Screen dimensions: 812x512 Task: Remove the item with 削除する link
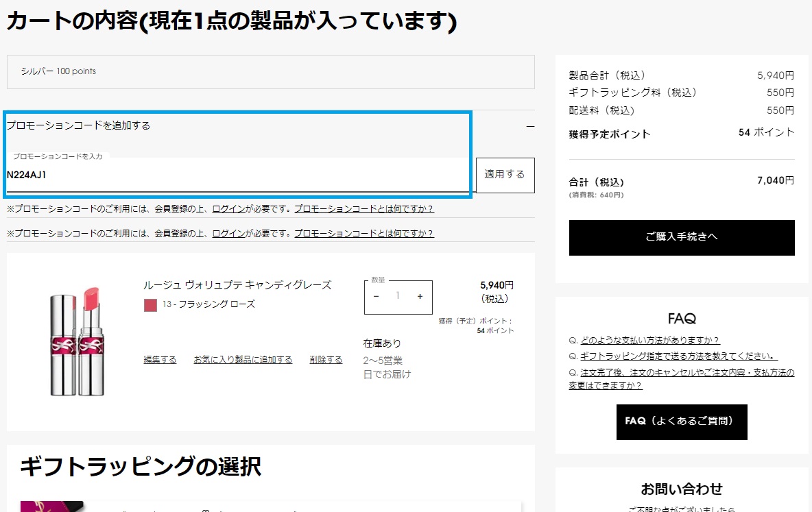point(326,360)
